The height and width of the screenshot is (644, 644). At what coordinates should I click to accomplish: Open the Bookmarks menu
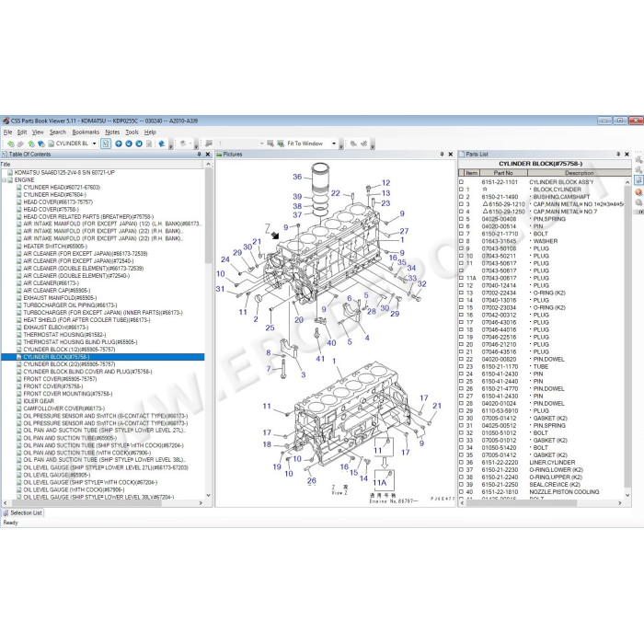point(86,132)
